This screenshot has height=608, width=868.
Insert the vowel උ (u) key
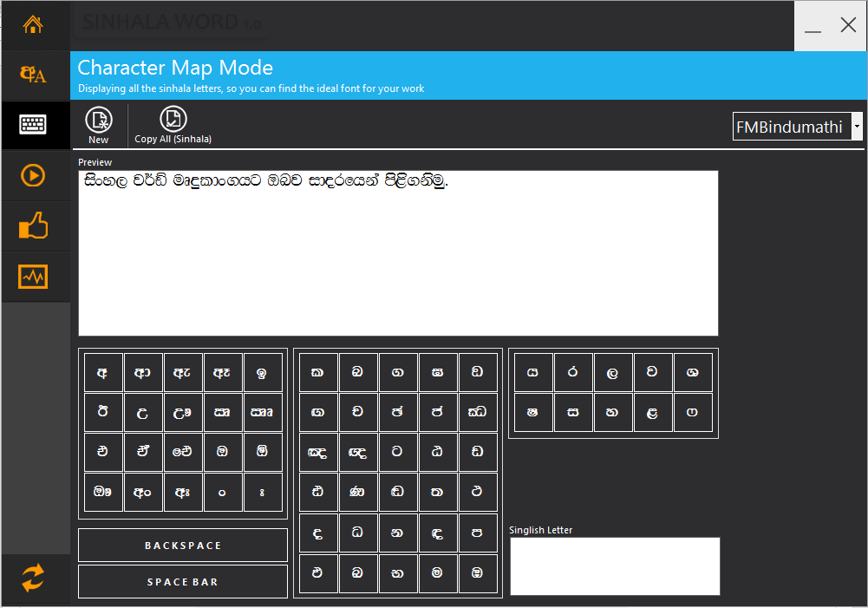143,412
